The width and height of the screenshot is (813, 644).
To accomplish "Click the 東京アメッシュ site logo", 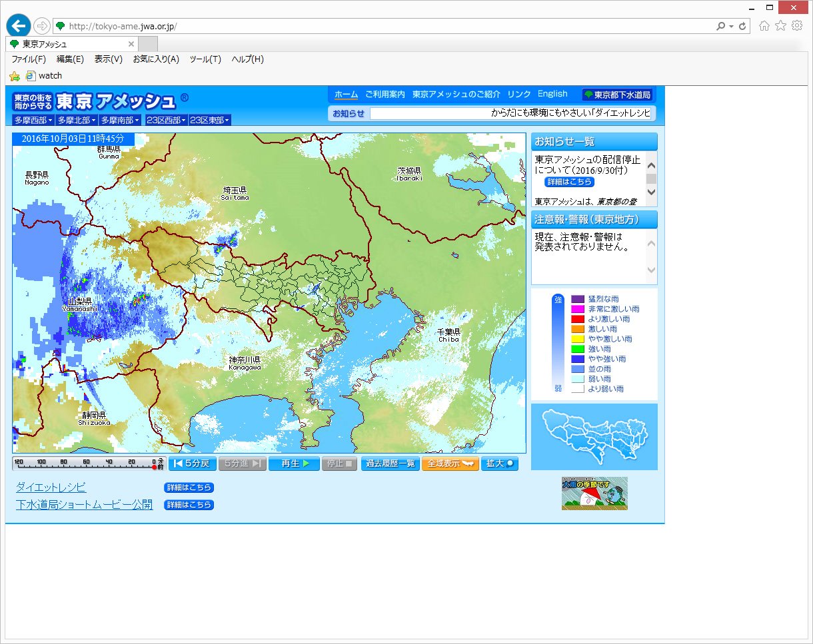I will 100,101.
